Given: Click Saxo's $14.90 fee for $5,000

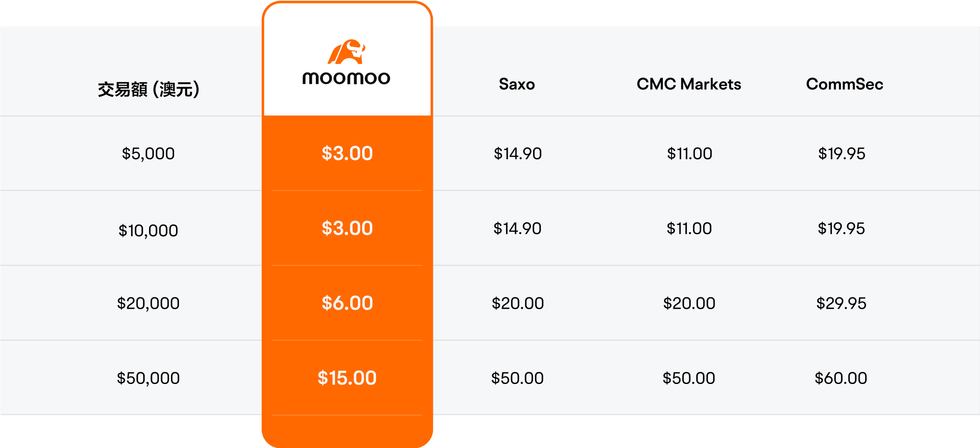Looking at the screenshot, I should pos(518,153).
